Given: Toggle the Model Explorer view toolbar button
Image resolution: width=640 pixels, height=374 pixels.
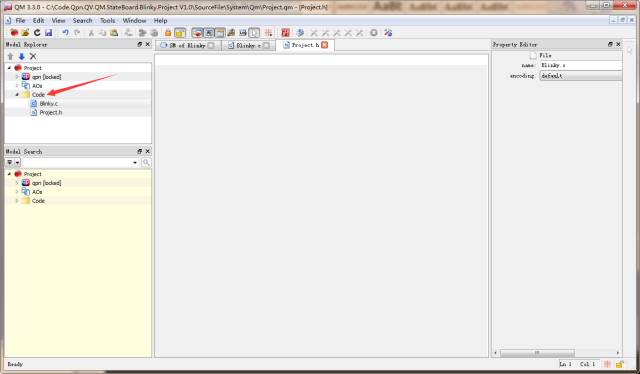Looking at the screenshot, I should pos(197,33).
